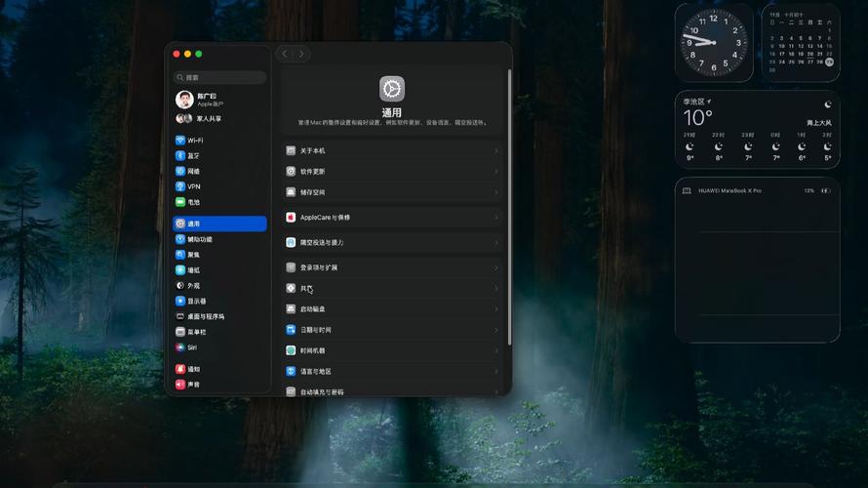Image resolution: width=868 pixels, height=488 pixels.
Task: Open Storage (储存空间) row
Action: coord(392,192)
